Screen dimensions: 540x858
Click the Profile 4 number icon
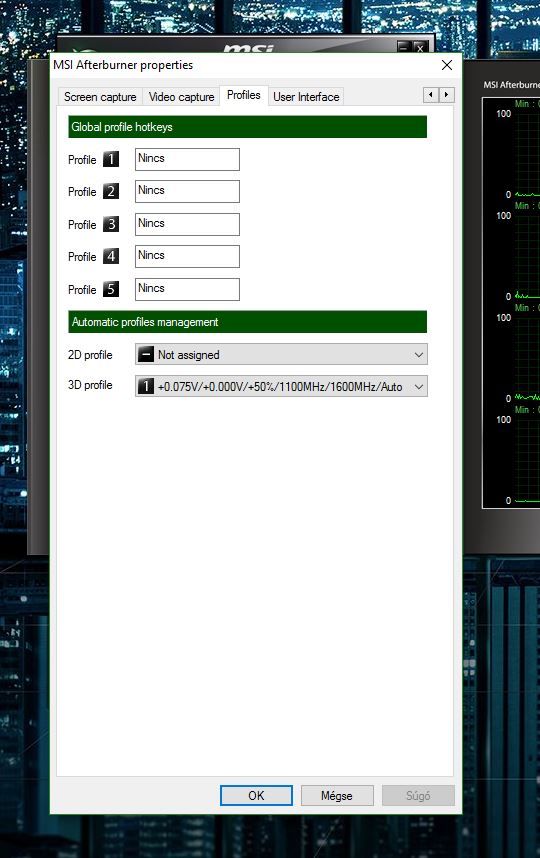(111, 257)
